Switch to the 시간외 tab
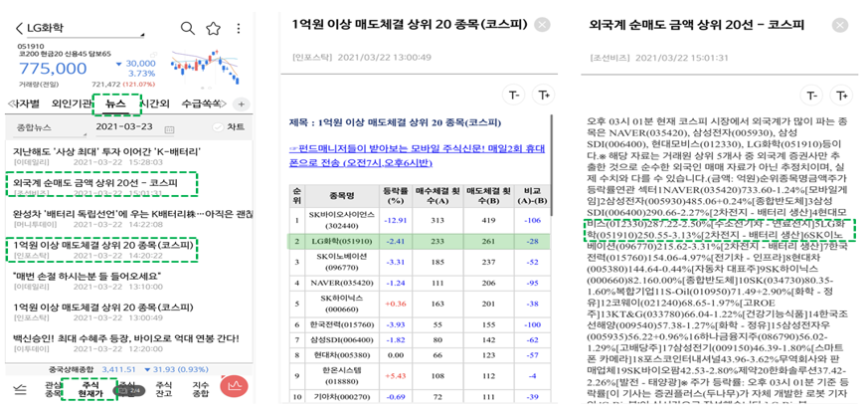This screenshot has width=868, height=412. [154, 103]
